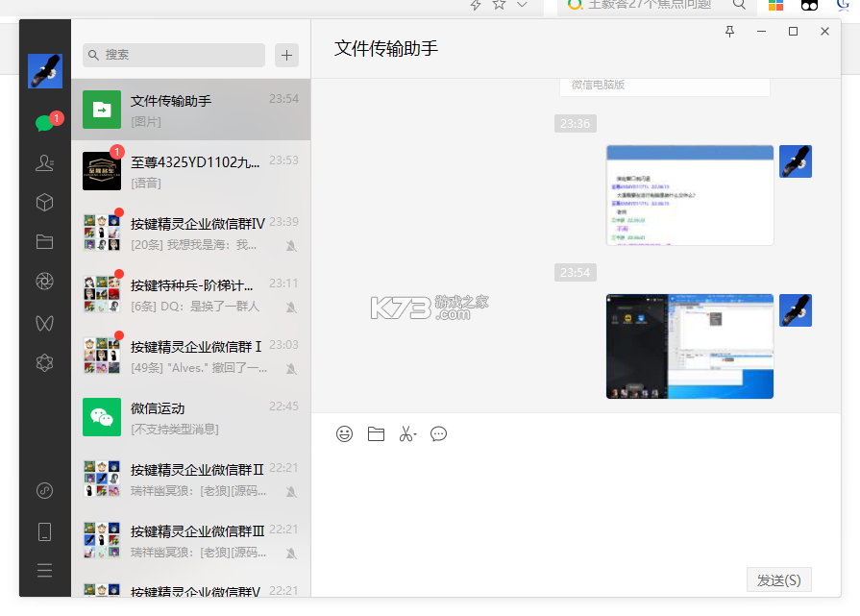860x616 pixels.
Task: Select the 文件传输助手 conversation
Action: pyautogui.click(x=191, y=110)
